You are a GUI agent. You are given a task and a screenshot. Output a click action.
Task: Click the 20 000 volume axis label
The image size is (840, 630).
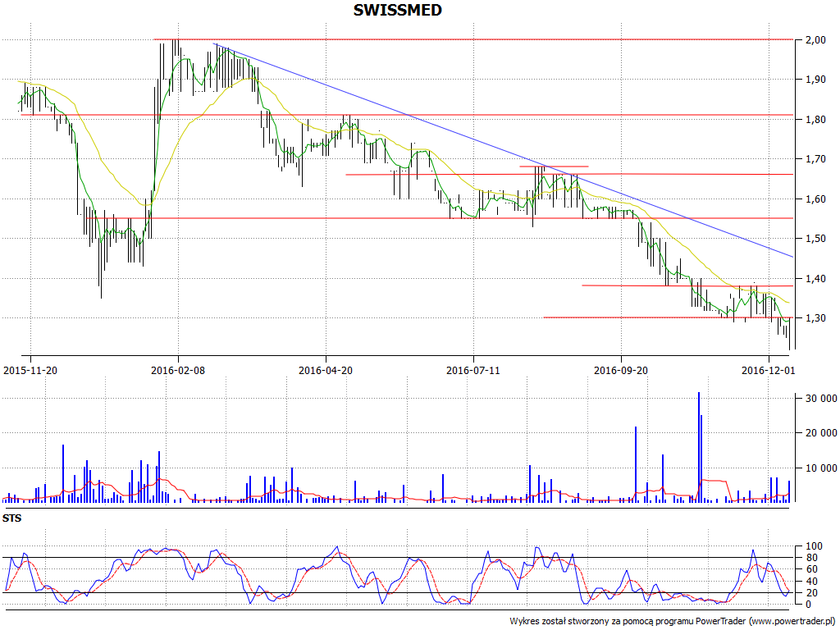(820, 433)
